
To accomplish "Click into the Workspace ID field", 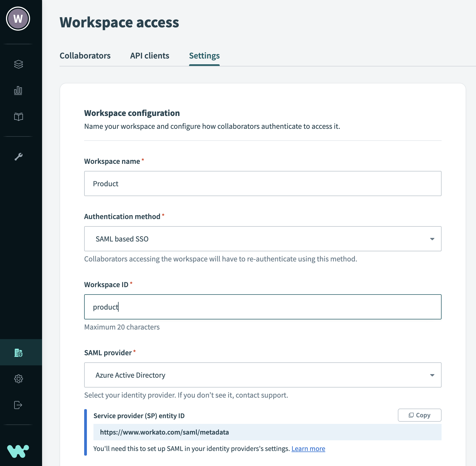I will [262, 307].
